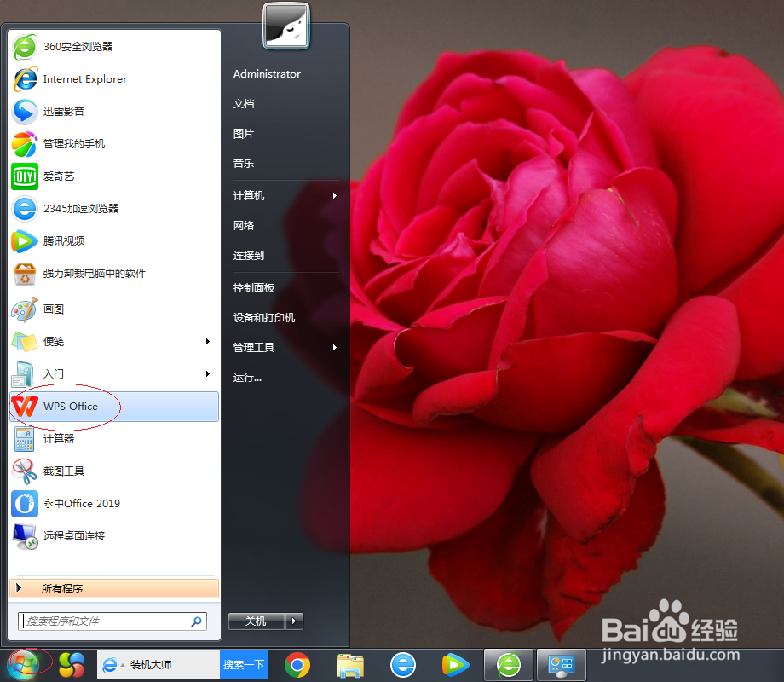The width and height of the screenshot is (784, 682).
Task: Launch 爱奇艺 video app
Action: [114, 176]
